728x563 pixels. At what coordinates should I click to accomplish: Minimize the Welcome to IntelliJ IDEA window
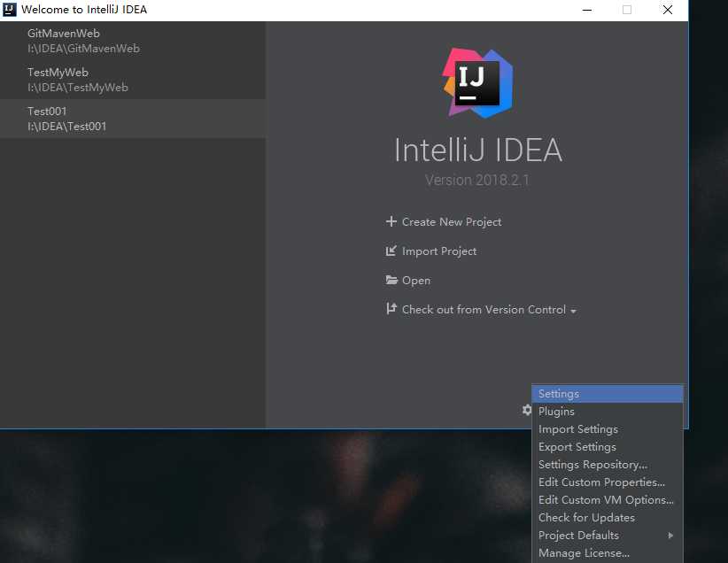tap(587, 10)
